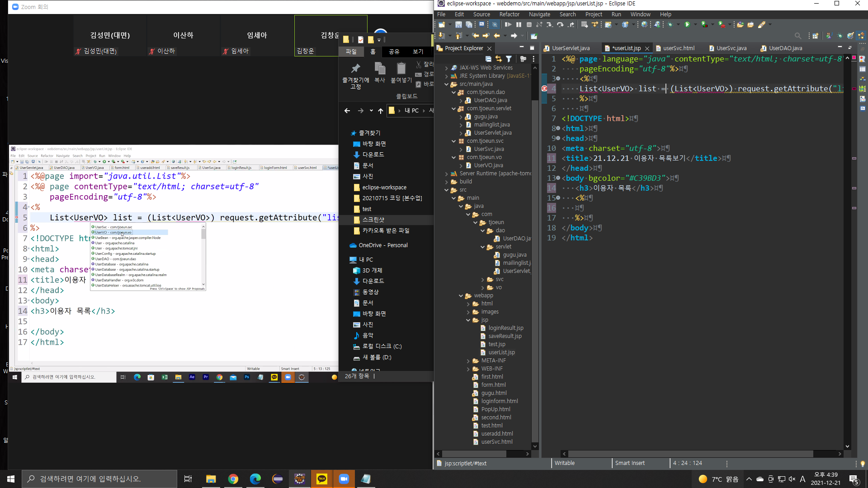Click Collapse All in Project Explorer
The height and width of the screenshot is (488, 868).
tap(488, 59)
